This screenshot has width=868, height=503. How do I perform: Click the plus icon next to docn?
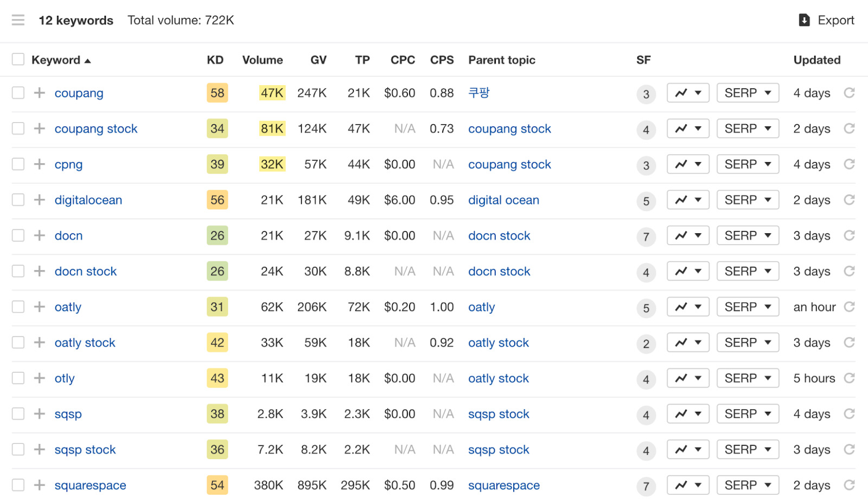(39, 235)
